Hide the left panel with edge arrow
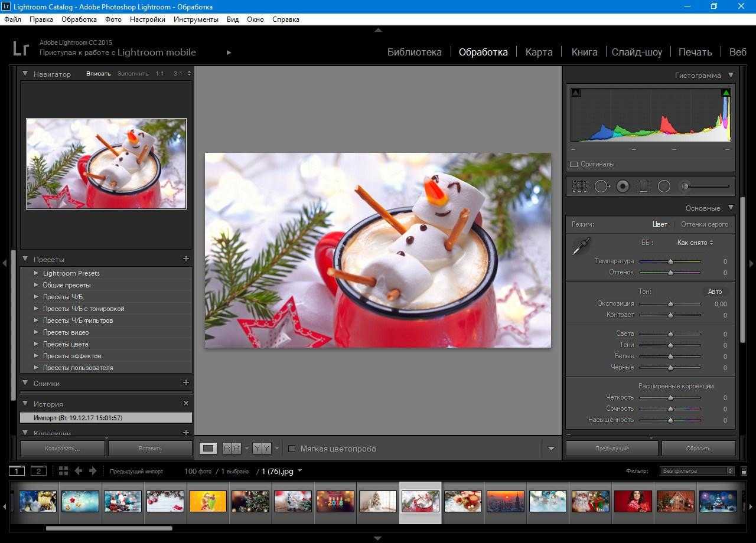The image size is (756, 543). pos(4,263)
